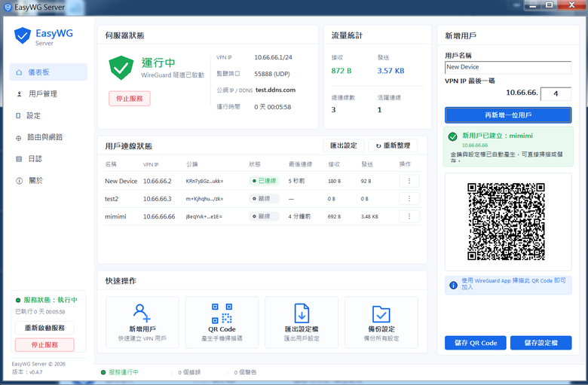Click the EasyWG shield logo
This screenshot has height=385, width=588.
(x=23, y=35)
